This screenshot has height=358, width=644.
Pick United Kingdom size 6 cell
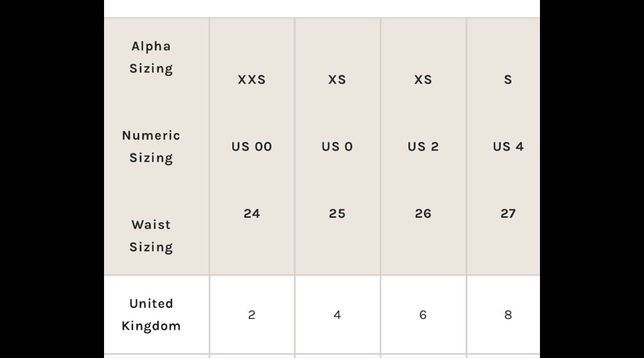(x=423, y=315)
